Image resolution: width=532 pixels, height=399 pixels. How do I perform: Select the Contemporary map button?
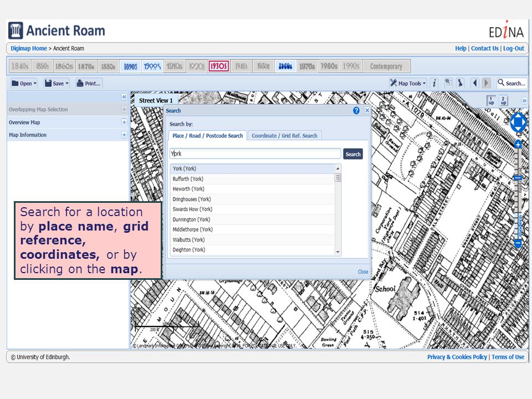click(x=386, y=66)
